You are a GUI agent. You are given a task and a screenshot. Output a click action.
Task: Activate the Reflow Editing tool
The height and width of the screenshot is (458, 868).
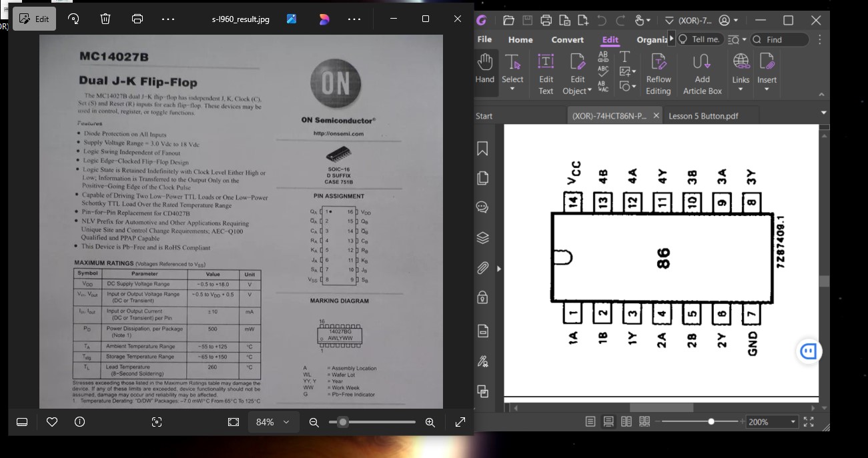[x=658, y=73]
